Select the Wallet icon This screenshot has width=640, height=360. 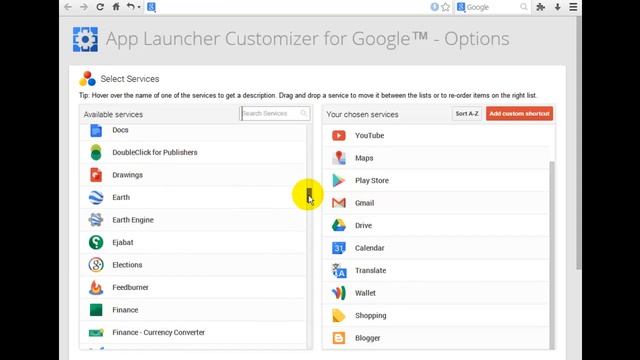pyautogui.click(x=339, y=293)
